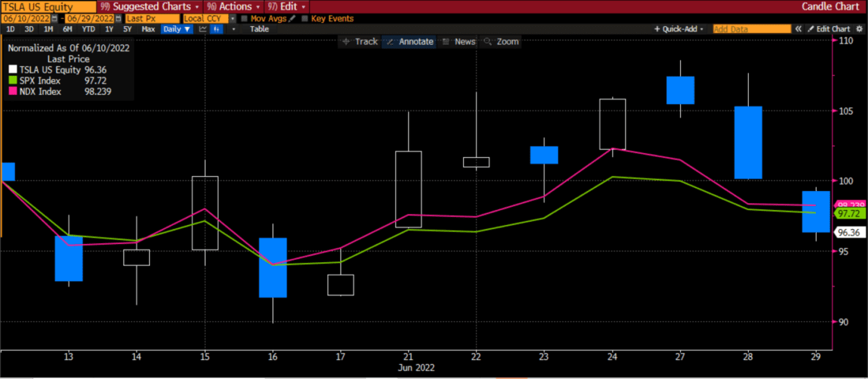Click the white TSLA US Equity legend swatch

point(13,69)
